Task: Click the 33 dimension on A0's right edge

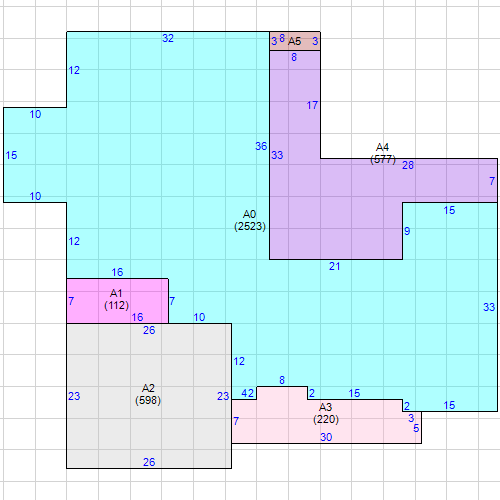Action: tap(489, 307)
